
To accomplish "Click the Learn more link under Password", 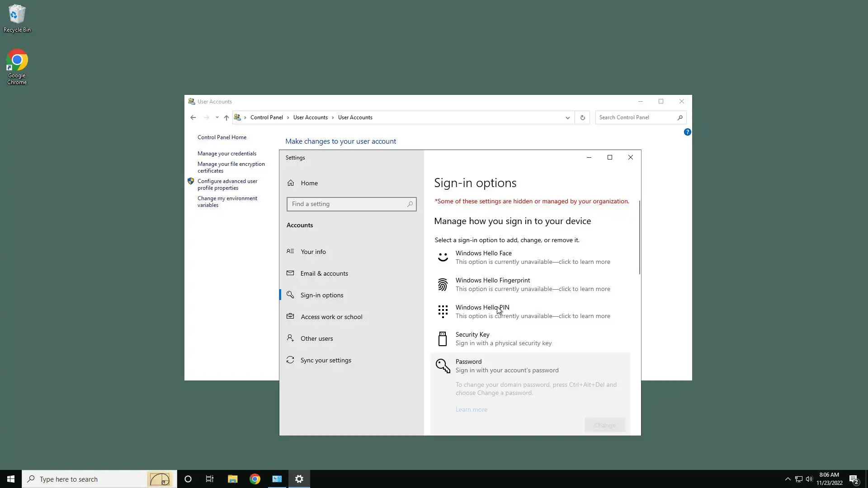I will click(471, 409).
